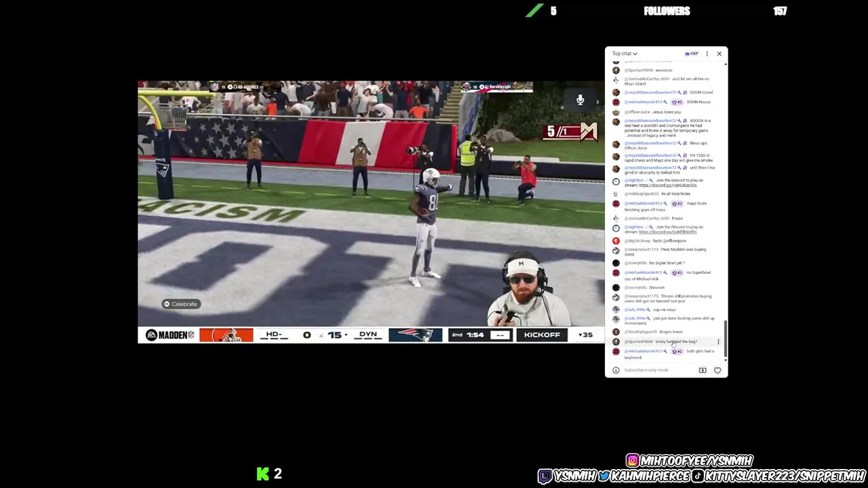Image resolution: width=868 pixels, height=488 pixels.
Task: Click the member badge on 'Bless ups' message
Action: tap(685, 144)
